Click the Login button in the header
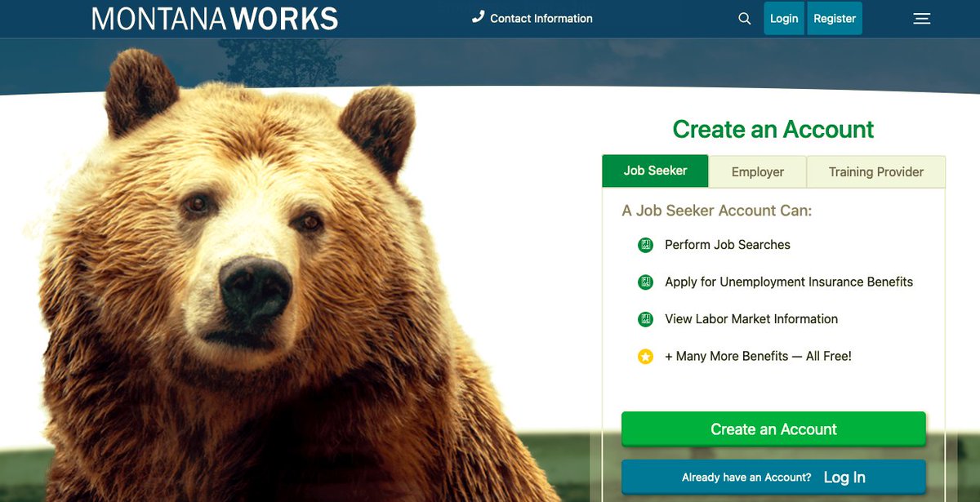This screenshot has height=502, width=980. click(x=783, y=17)
